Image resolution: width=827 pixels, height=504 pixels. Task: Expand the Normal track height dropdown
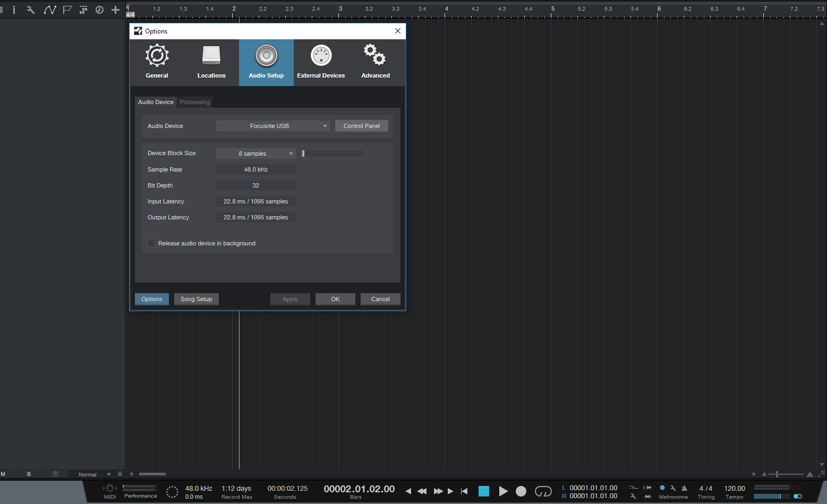tap(108, 474)
